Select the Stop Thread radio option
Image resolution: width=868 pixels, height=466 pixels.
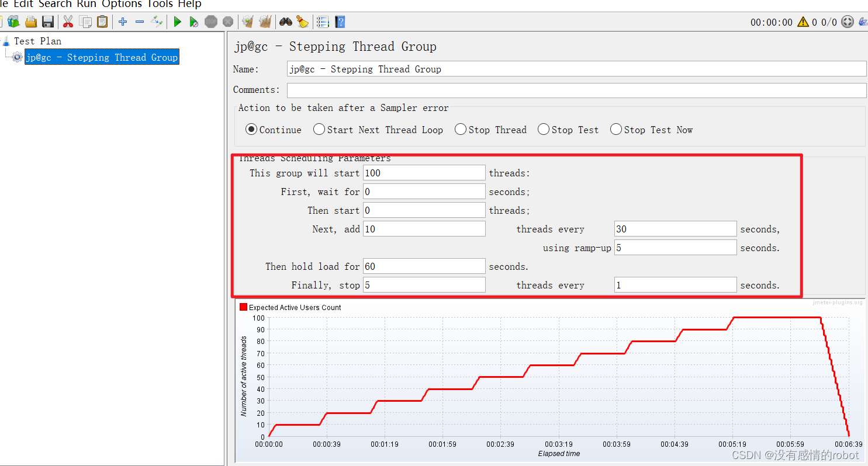[x=461, y=130]
